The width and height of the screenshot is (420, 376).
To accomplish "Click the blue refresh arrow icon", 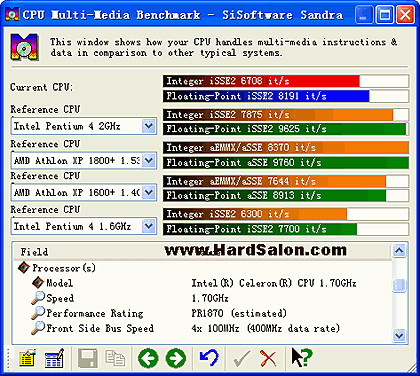I will click(209, 358).
